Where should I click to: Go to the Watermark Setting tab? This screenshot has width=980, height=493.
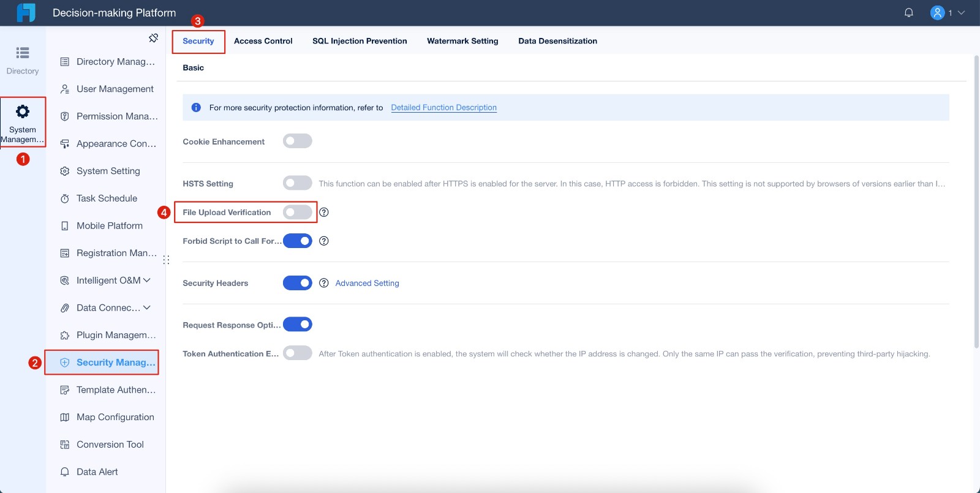coord(462,41)
